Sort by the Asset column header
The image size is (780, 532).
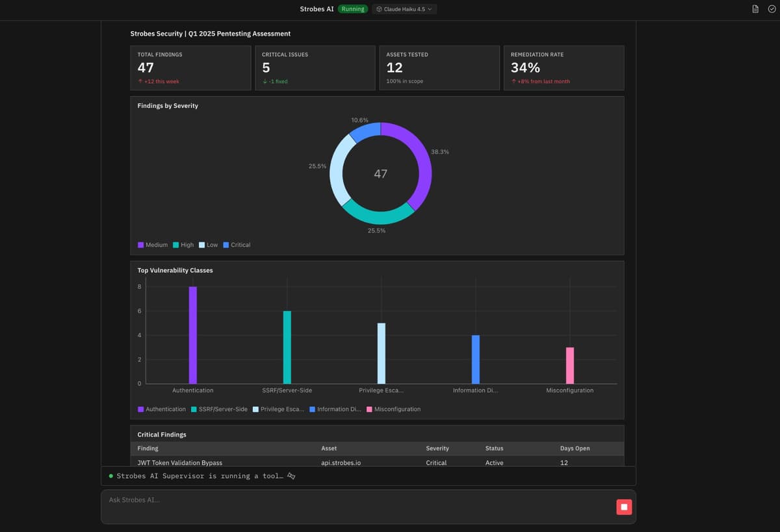tap(329, 448)
